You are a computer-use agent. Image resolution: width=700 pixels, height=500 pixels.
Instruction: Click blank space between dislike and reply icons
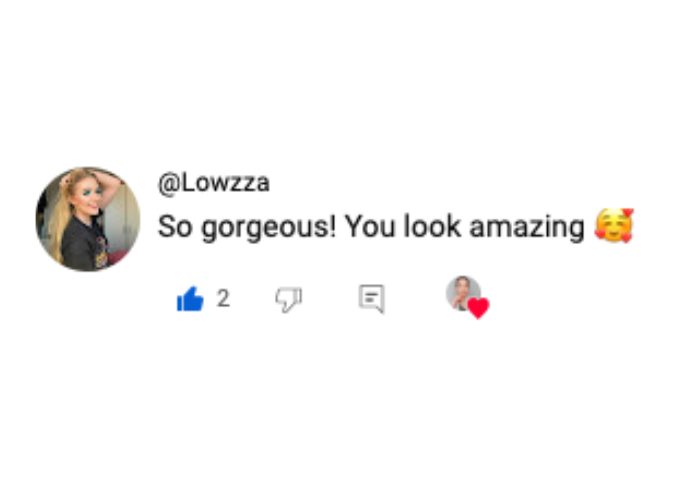tap(330, 299)
